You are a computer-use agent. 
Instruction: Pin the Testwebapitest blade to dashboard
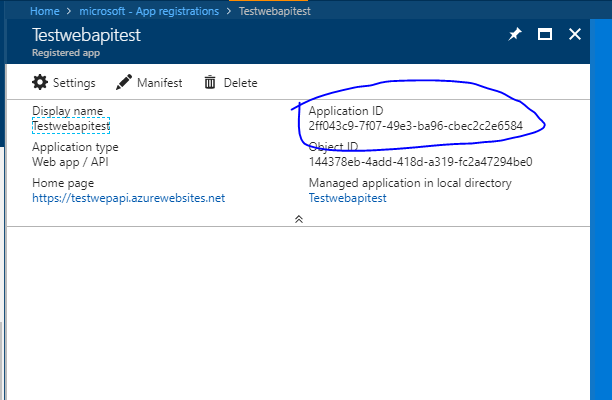coord(515,34)
